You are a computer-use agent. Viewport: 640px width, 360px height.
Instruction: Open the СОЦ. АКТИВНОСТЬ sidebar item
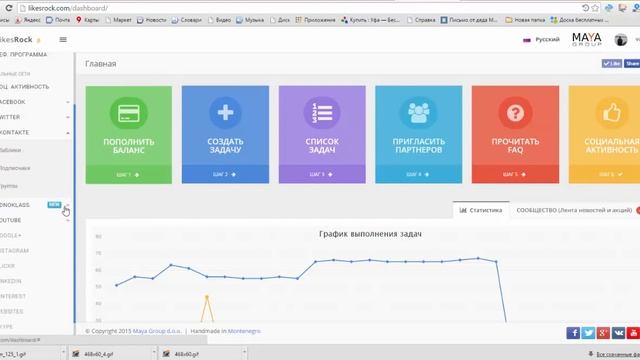click(24, 87)
